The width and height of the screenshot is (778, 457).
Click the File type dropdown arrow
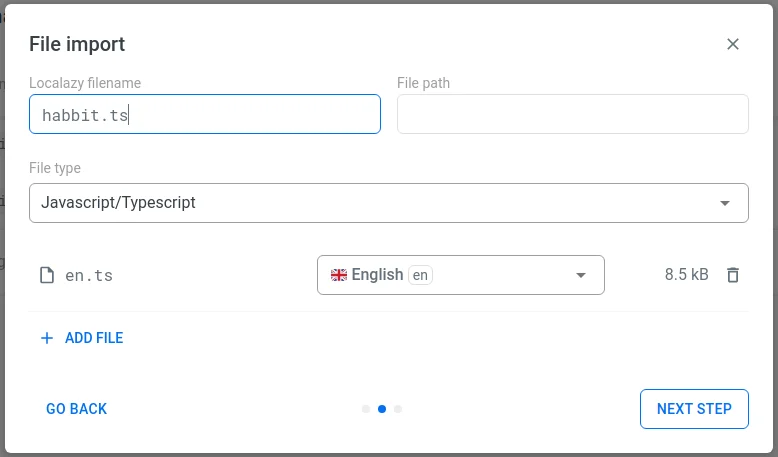coord(725,203)
